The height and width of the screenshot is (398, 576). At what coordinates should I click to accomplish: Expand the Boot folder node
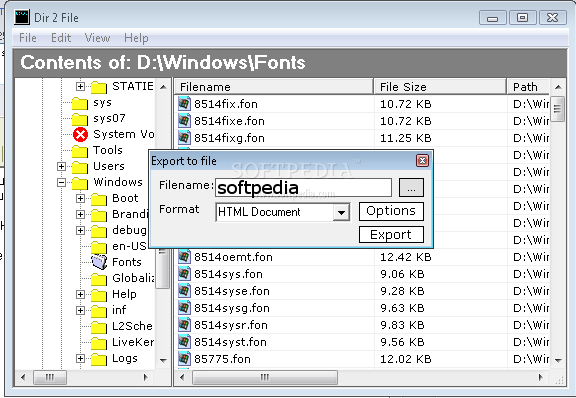click(80, 198)
